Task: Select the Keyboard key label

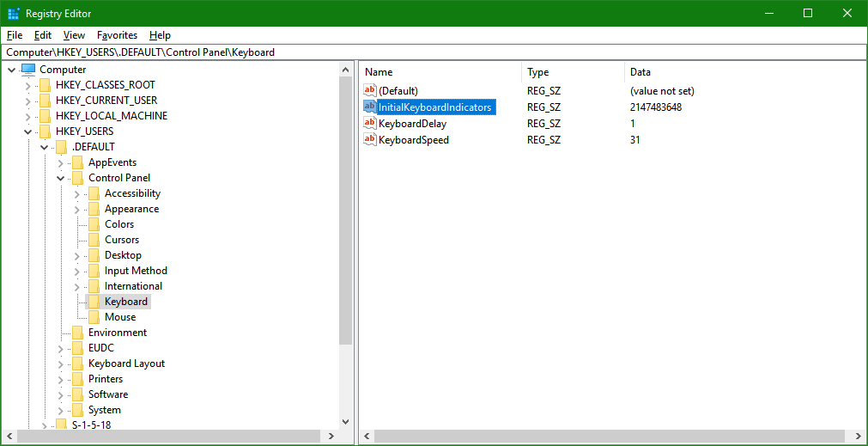Action: (x=126, y=302)
